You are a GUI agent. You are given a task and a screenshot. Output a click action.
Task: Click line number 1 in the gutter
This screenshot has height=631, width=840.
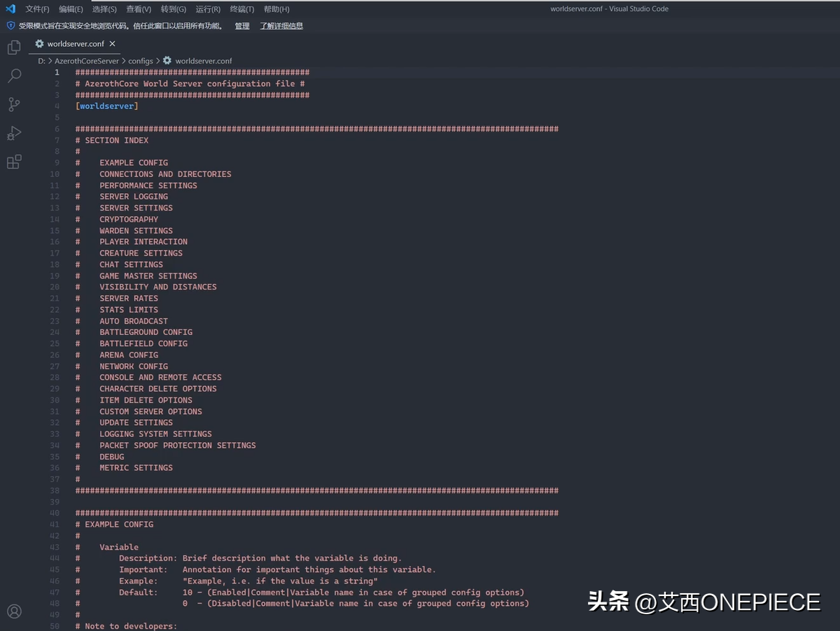[57, 72]
